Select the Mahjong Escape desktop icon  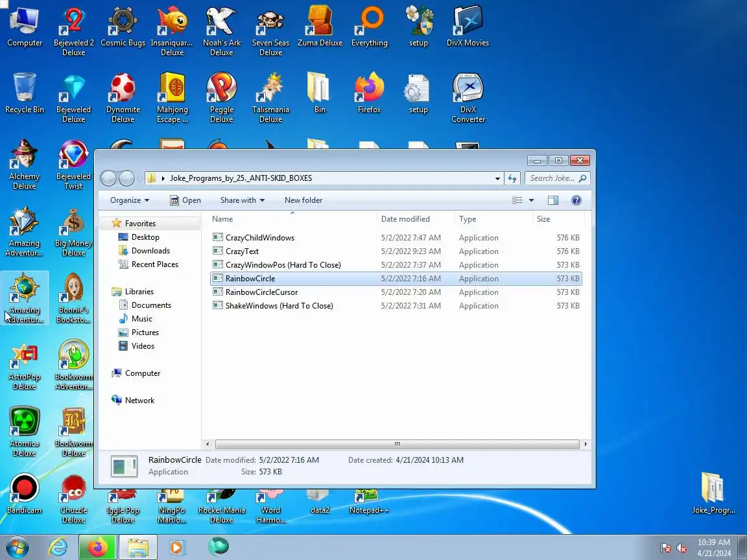172,98
